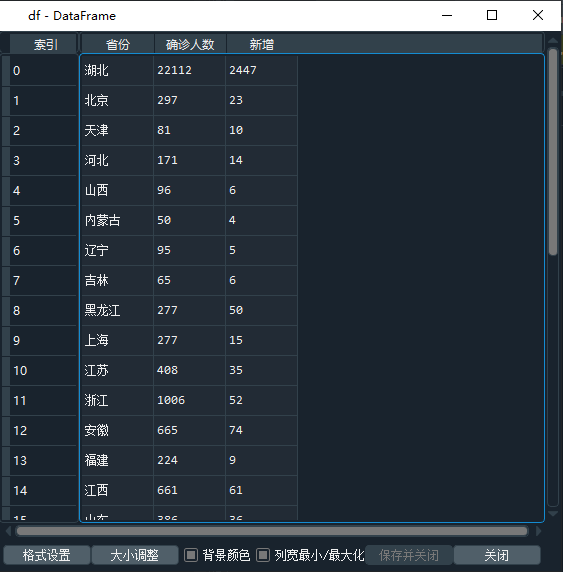
Task: Click the 大小调整 resize button
Action: pos(135,555)
